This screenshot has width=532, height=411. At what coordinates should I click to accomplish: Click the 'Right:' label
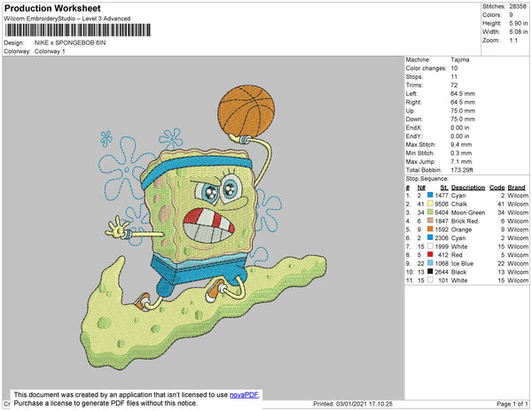413,102
